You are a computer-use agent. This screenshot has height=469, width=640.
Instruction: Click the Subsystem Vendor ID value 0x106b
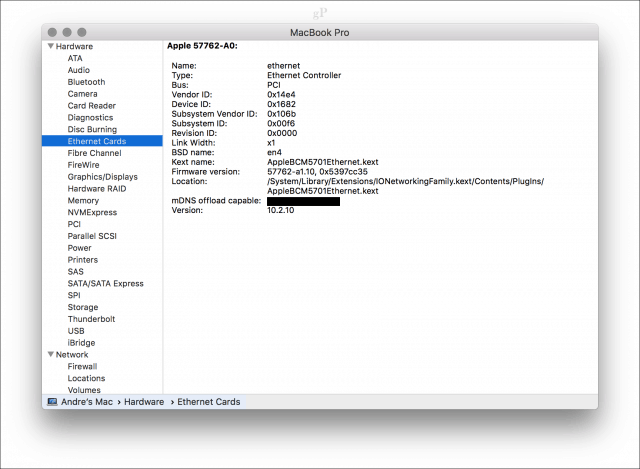(282, 113)
